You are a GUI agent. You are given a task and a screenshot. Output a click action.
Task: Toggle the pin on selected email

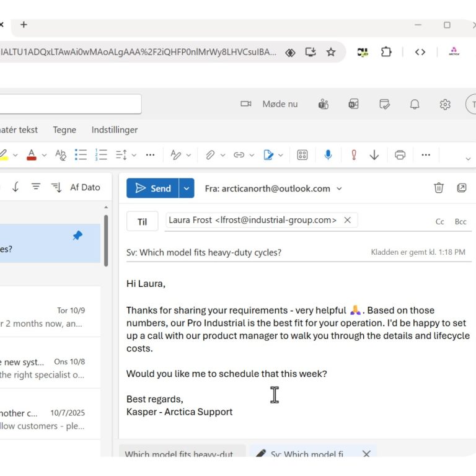[x=77, y=236]
